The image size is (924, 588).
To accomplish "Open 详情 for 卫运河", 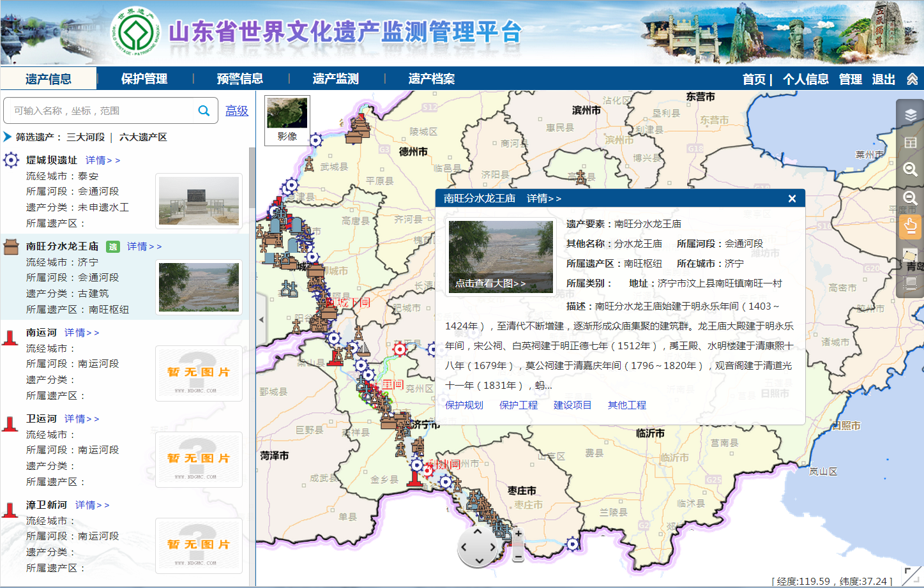I will coord(82,419).
